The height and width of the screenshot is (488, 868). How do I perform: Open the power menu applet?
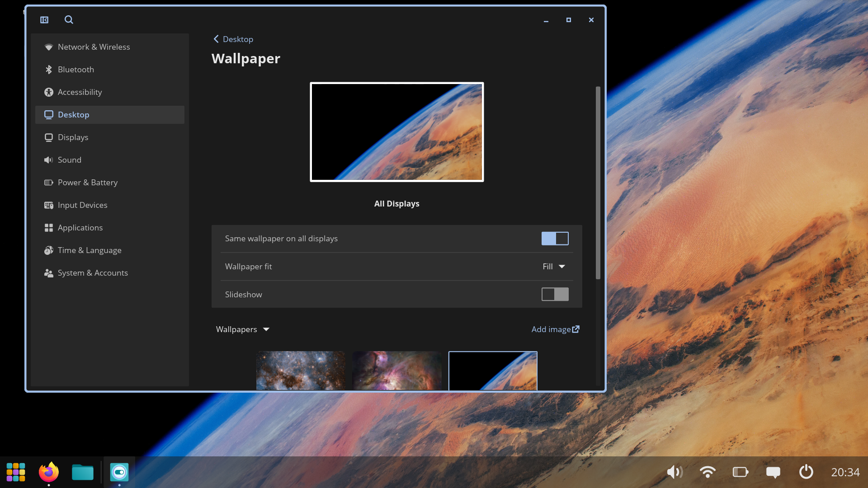point(806,472)
